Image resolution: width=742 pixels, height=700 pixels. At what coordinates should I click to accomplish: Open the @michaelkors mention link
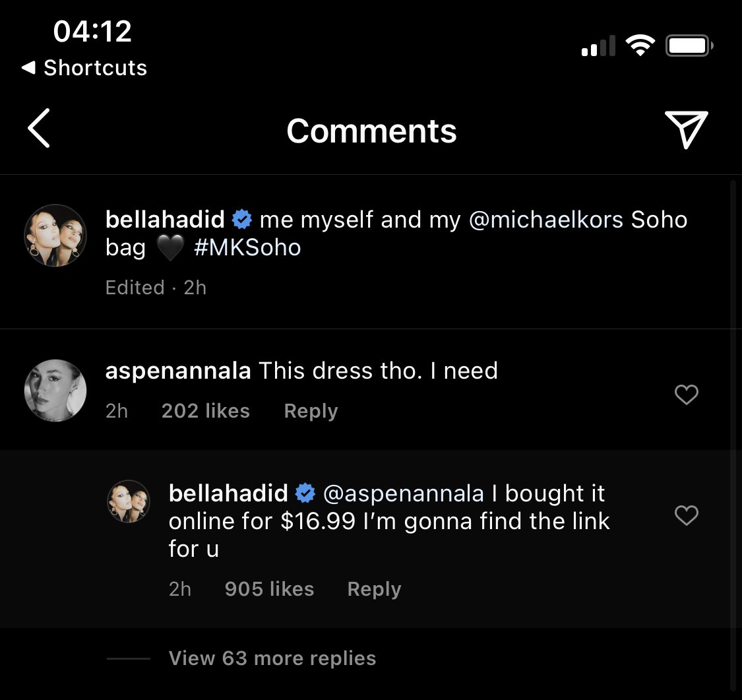click(545, 220)
